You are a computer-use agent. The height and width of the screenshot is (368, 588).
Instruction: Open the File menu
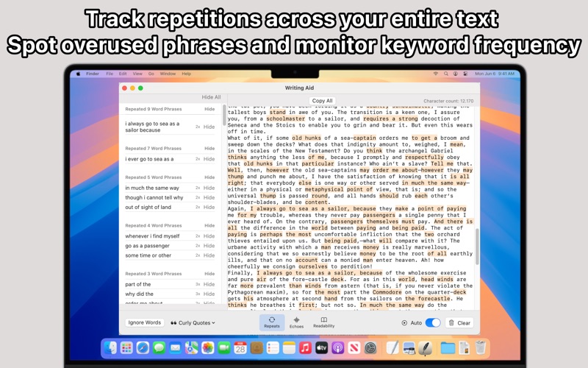(x=110, y=74)
